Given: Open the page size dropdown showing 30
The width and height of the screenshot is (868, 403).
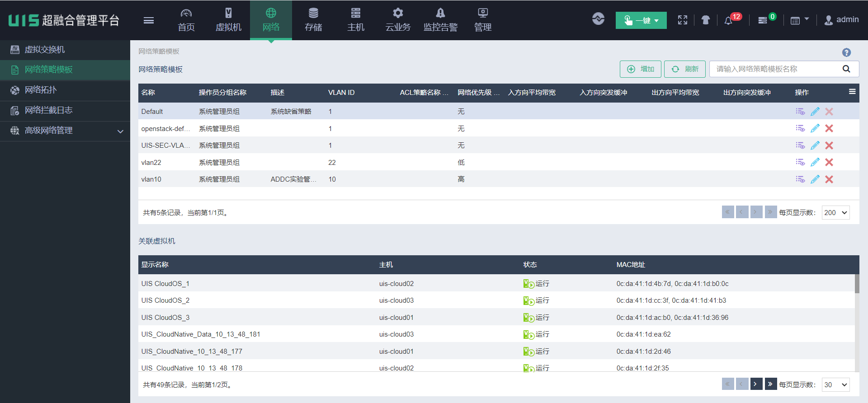Looking at the screenshot, I should (835, 385).
